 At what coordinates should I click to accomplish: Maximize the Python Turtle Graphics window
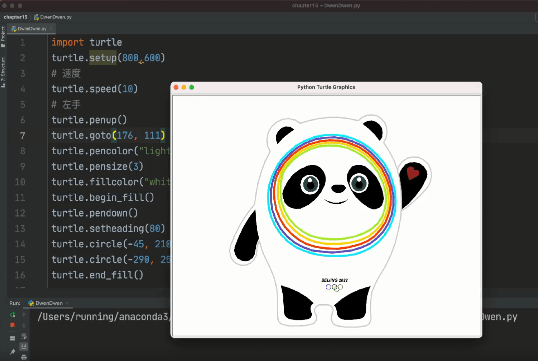[192, 88]
